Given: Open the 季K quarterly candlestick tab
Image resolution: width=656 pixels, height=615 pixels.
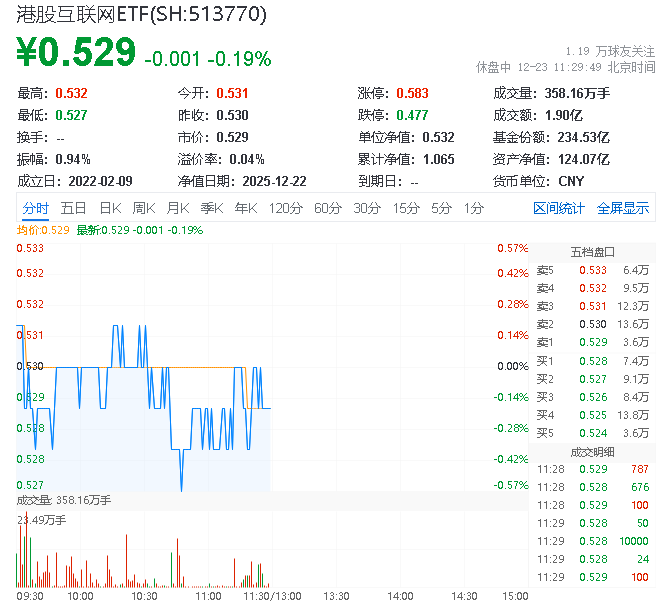Looking at the screenshot, I should [x=211, y=208].
